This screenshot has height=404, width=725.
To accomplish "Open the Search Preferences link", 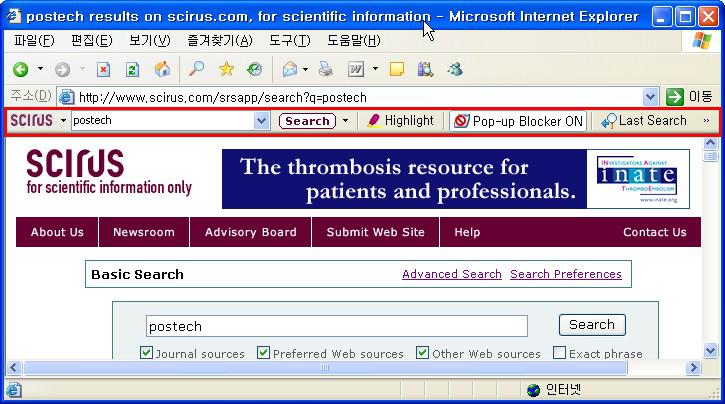I will point(566,274).
